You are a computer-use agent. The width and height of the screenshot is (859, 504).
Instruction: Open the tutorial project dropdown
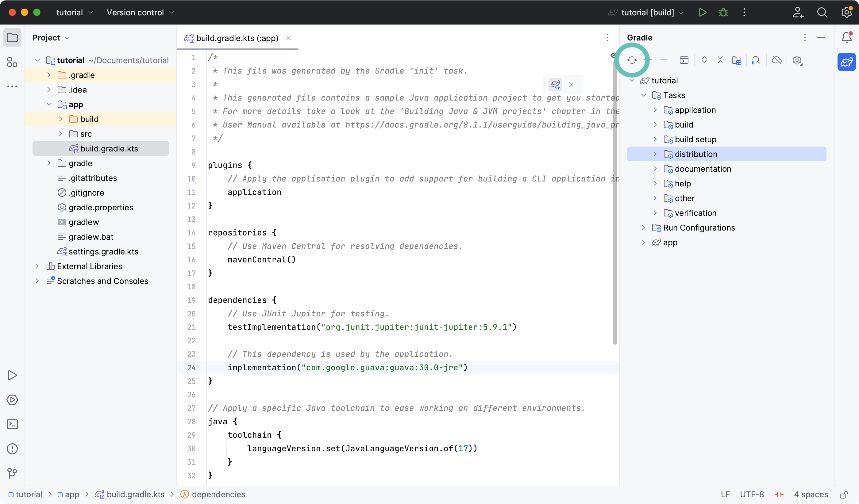pos(75,13)
